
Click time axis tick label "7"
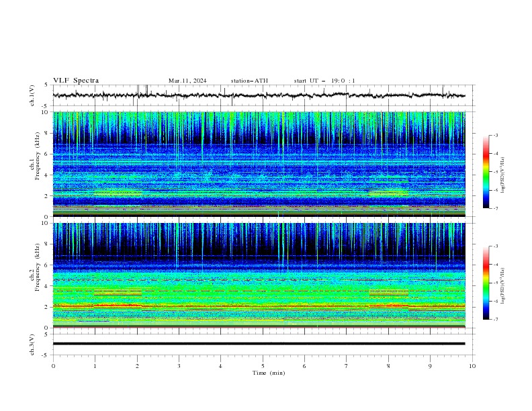347,366
